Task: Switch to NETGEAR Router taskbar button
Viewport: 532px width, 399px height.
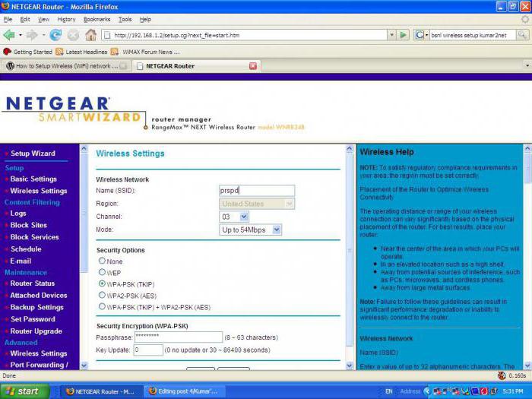Action: (101, 391)
